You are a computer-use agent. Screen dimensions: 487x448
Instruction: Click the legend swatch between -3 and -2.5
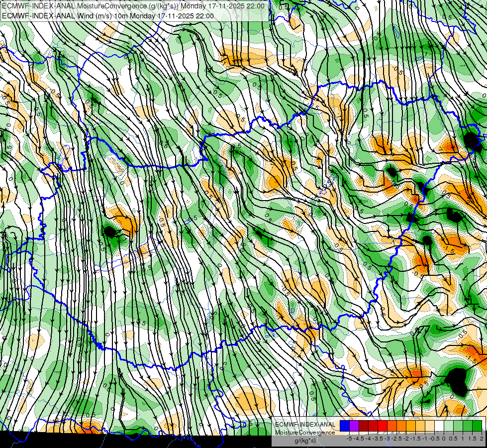tap(392, 426)
